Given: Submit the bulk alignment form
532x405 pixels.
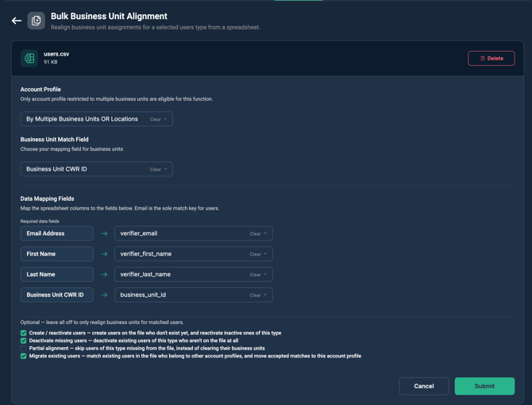Looking at the screenshot, I should (x=484, y=386).
